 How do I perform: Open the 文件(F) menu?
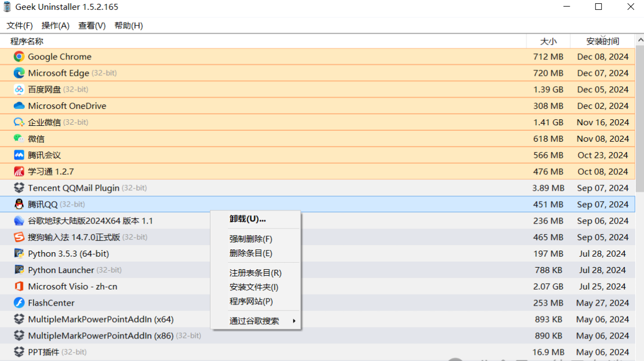pos(19,25)
